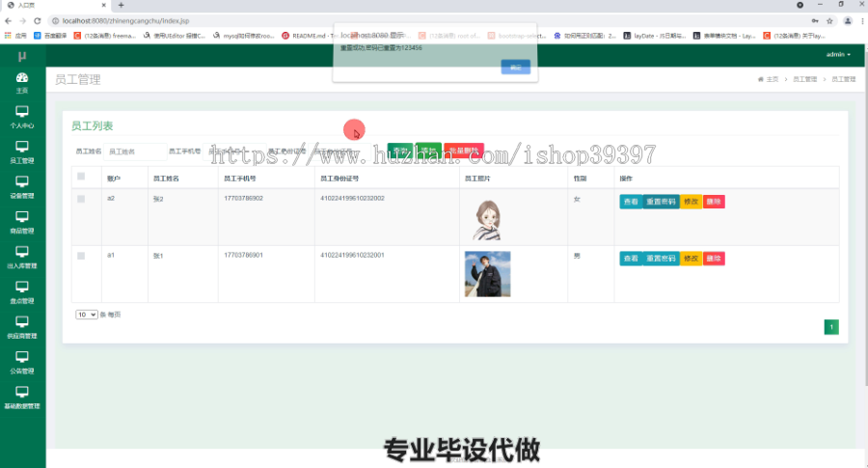
Task: Confirm the alert with the 确定 button
Action: coord(515,67)
